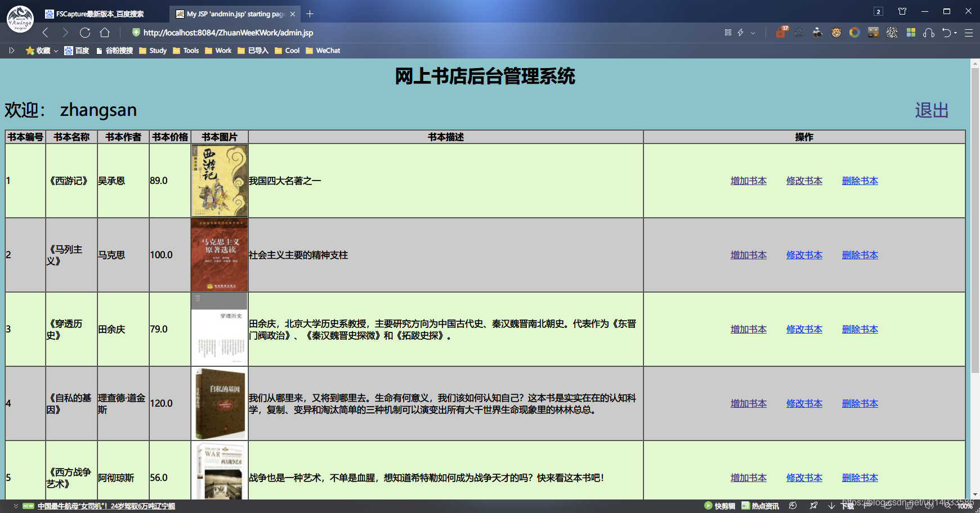Click the 穿透历史 book cover image
980x513 pixels.
[220, 329]
